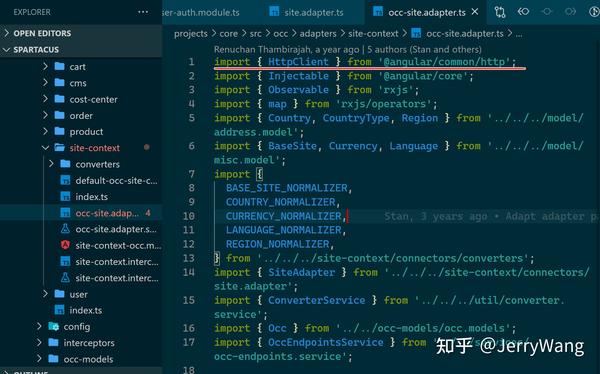Open the compare changes icon in editor toolbar
Viewport: 600px width, 374px height.
pyautogui.click(x=500, y=12)
